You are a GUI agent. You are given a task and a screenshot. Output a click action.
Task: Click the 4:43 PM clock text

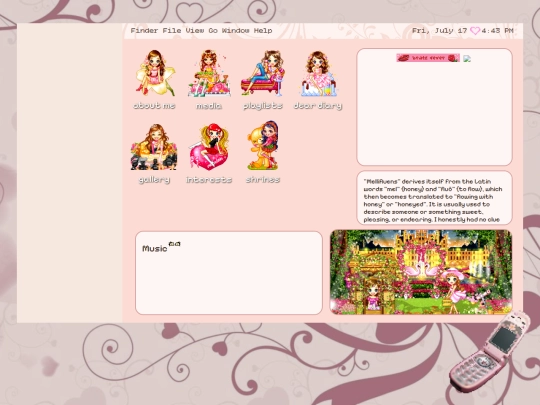[x=498, y=31]
